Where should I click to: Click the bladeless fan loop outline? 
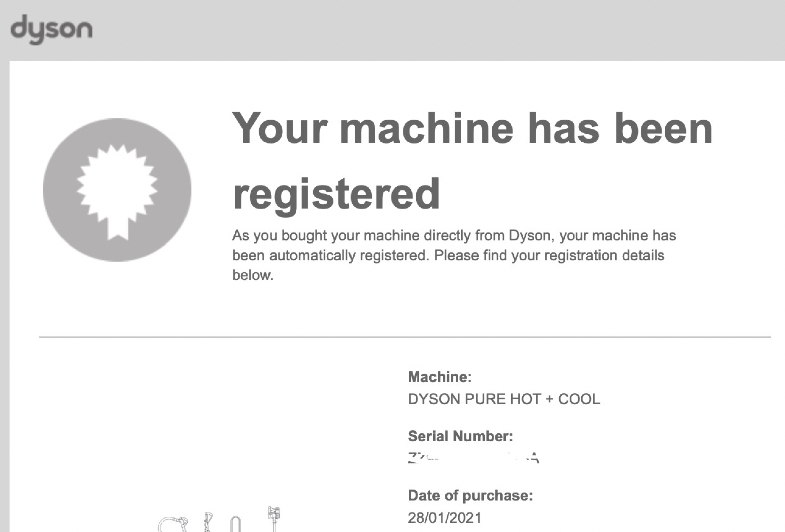point(235,524)
